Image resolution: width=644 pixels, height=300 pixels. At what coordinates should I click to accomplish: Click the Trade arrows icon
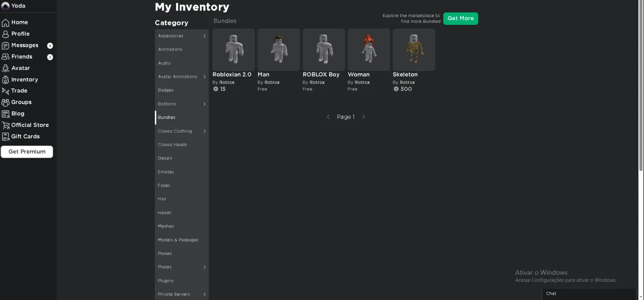(6, 91)
